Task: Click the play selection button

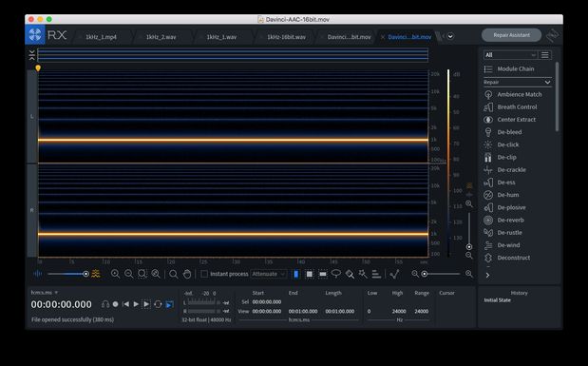Action: tap(146, 304)
